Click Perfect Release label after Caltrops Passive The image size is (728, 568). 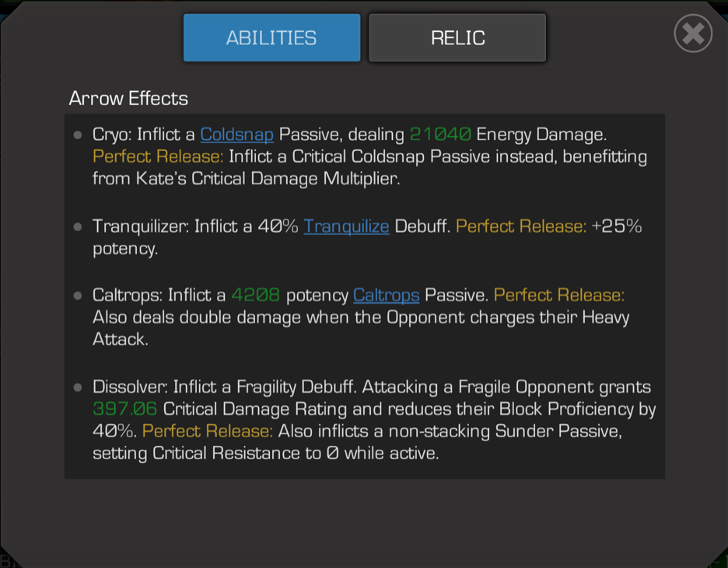pos(559,296)
